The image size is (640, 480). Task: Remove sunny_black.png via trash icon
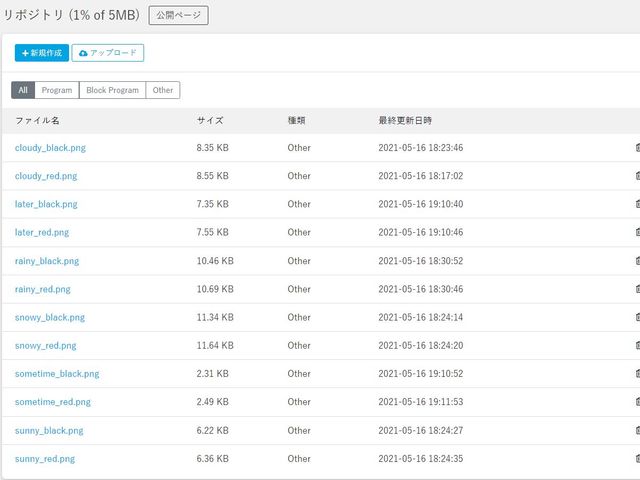(637, 431)
